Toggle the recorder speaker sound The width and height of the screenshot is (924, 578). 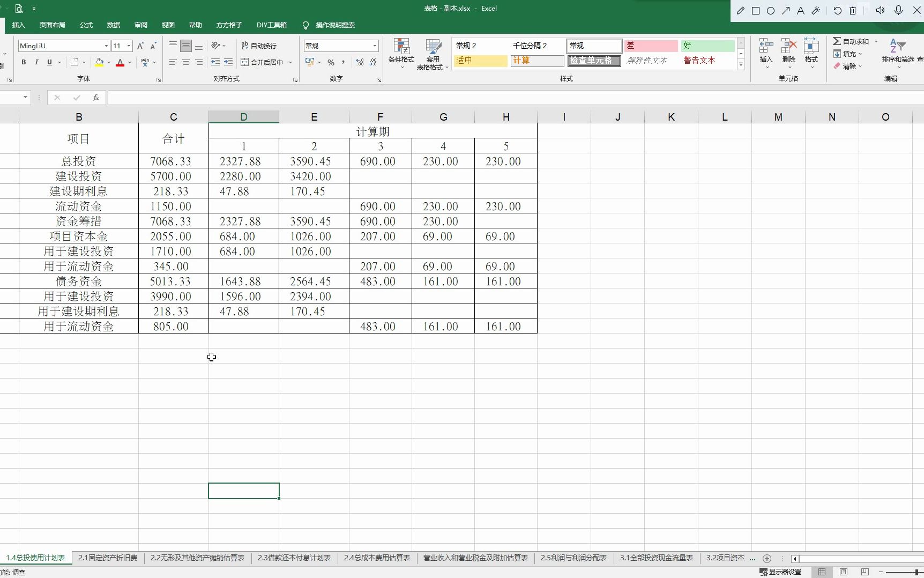pyautogui.click(x=880, y=10)
